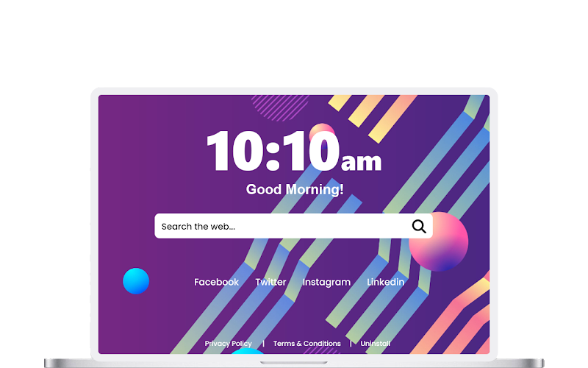Click the magnifying glass search icon
This screenshot has width=588, height=368.
coord(419,226)
